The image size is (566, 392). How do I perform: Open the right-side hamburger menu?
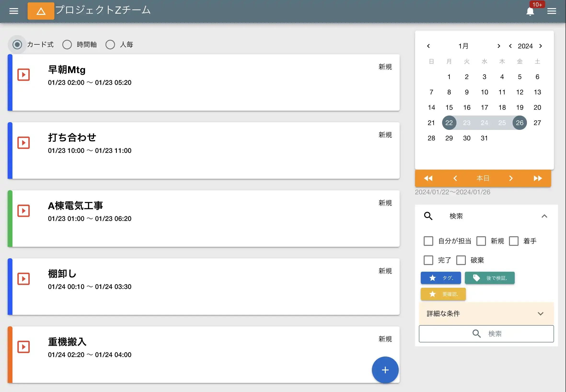click(552, 11)
